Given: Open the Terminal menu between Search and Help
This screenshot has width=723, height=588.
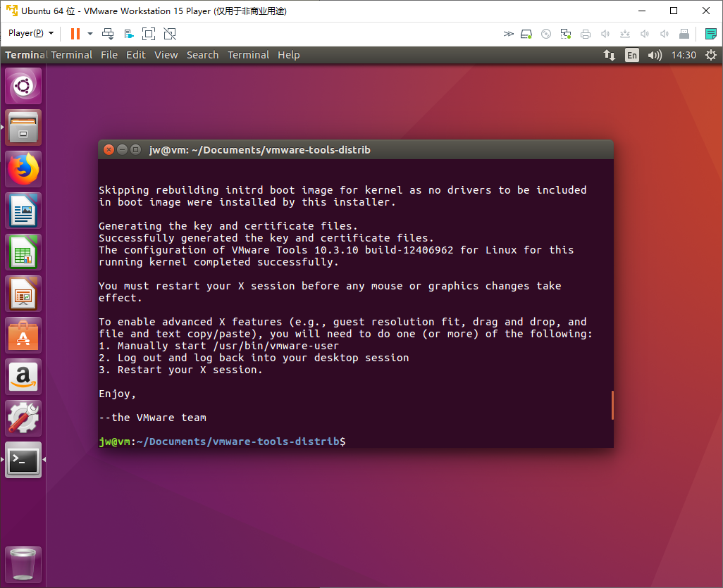Looking at the screenshot, I should point(249,55).
